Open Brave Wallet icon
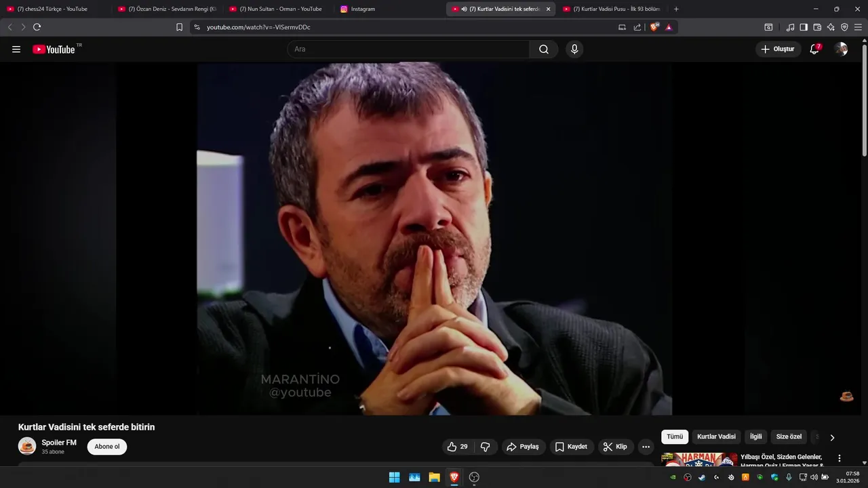 [817, 27]
